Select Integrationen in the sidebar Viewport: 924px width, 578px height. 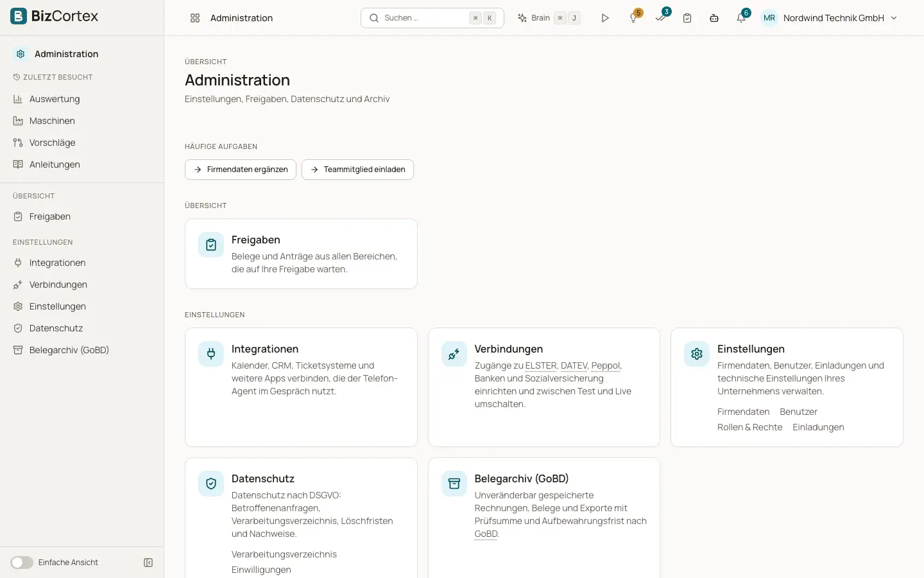click(x=82, y=263)
